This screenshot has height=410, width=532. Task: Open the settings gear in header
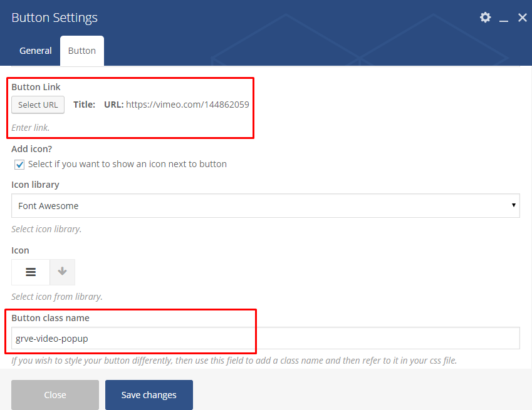coord(485,18)
